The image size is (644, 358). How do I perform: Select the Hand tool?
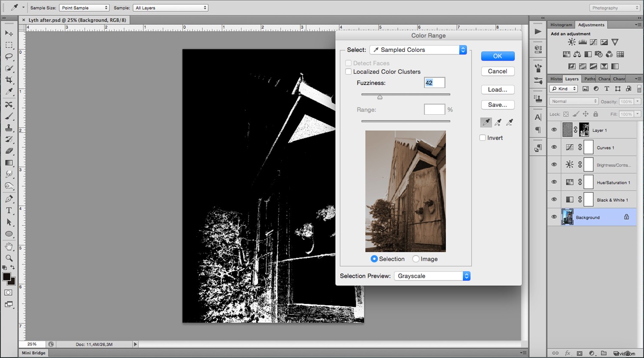coord(9,246)
